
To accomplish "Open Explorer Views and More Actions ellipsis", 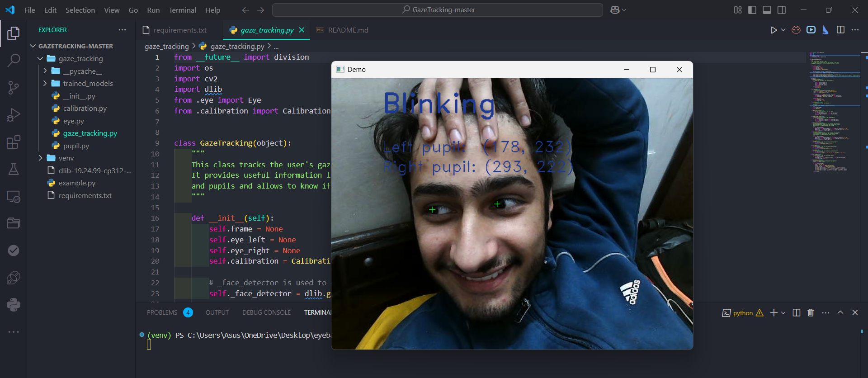I will [x=122, y=30].
